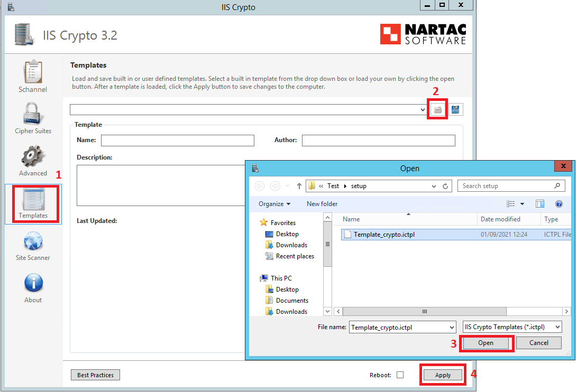The height and width of the screenshot is (392, 577).
Task: Click navigation pane scroll up arrow
Action: coord(327,218)
